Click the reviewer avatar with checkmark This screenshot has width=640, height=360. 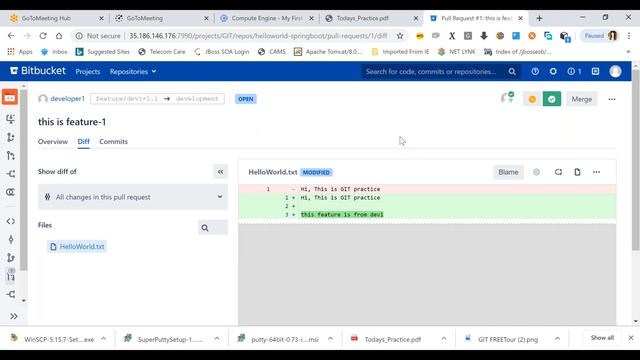507,98
